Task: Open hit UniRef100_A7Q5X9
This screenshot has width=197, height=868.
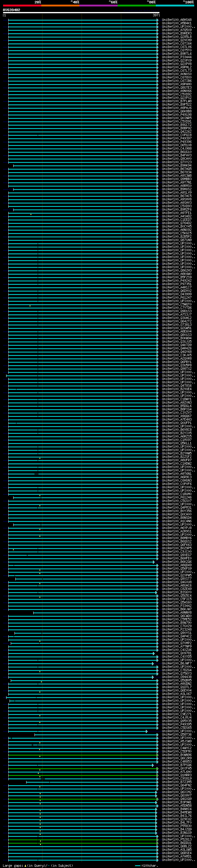Action: tap(177, 30)
